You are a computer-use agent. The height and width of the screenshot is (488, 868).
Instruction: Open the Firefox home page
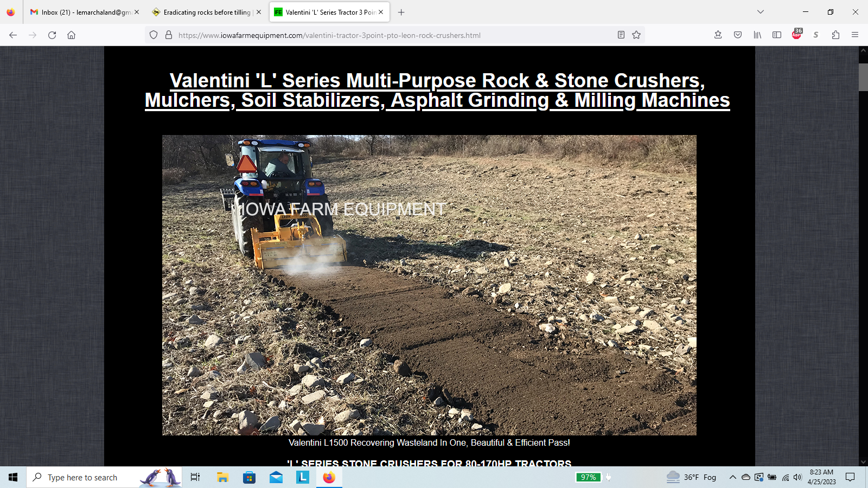click(x=71, y=35)
